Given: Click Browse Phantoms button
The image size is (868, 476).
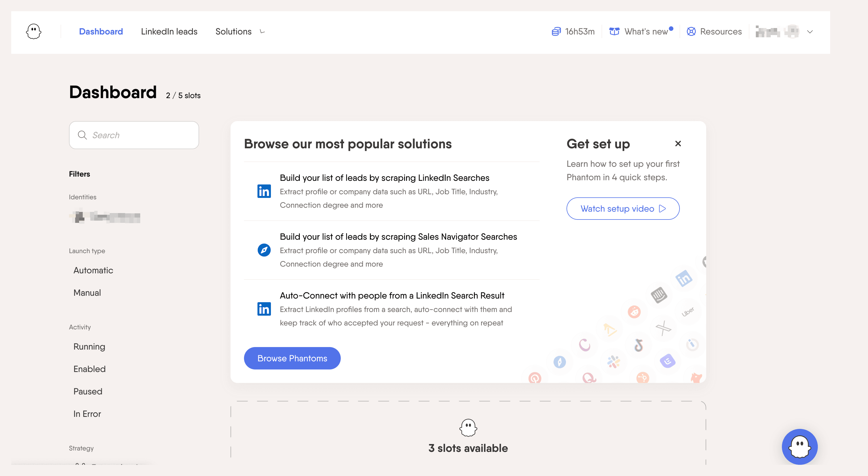Looking at the screenshot, I should [x=292, y=358].
